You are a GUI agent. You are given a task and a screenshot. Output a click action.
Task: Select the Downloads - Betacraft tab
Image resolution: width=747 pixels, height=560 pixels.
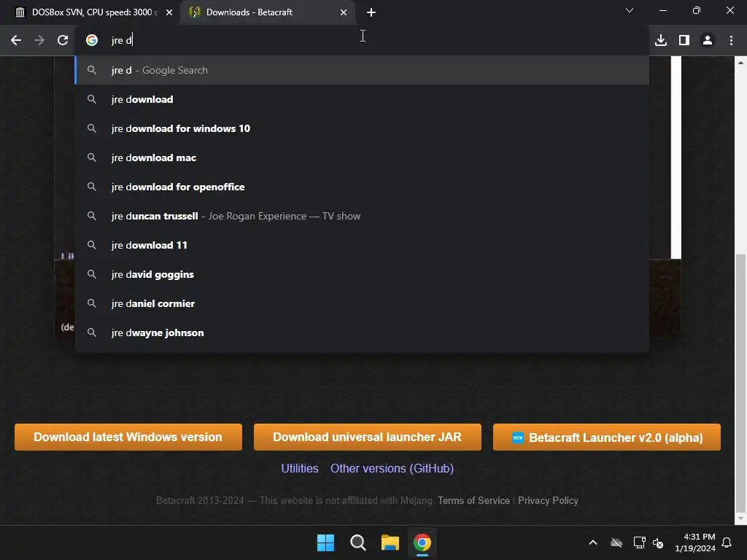click(x=267, y=12)
